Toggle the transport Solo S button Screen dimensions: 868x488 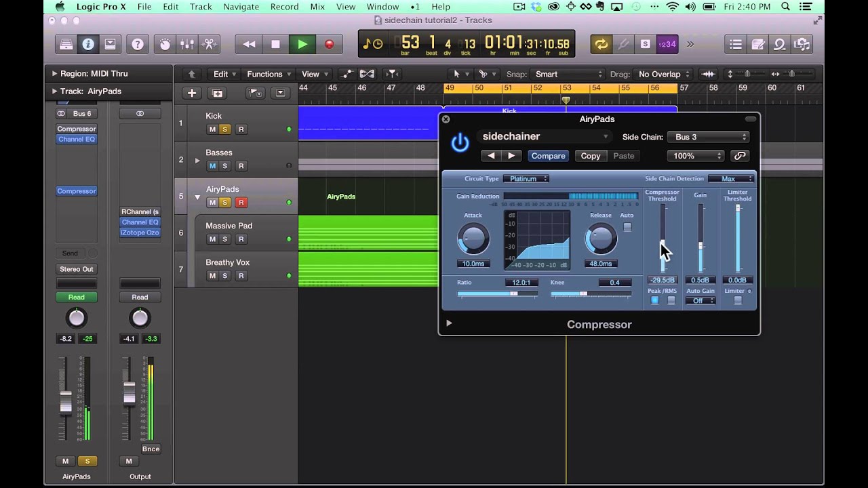645,45
